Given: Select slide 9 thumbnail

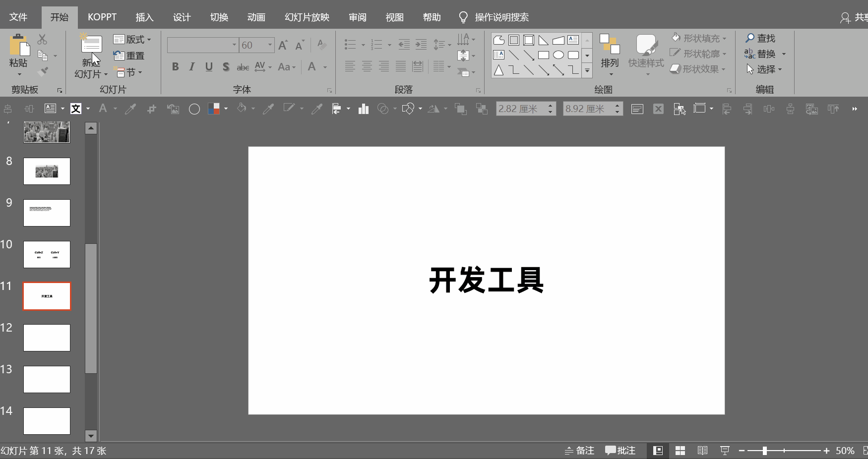Looking at the screenshot, I should click(x=47, y=213).
